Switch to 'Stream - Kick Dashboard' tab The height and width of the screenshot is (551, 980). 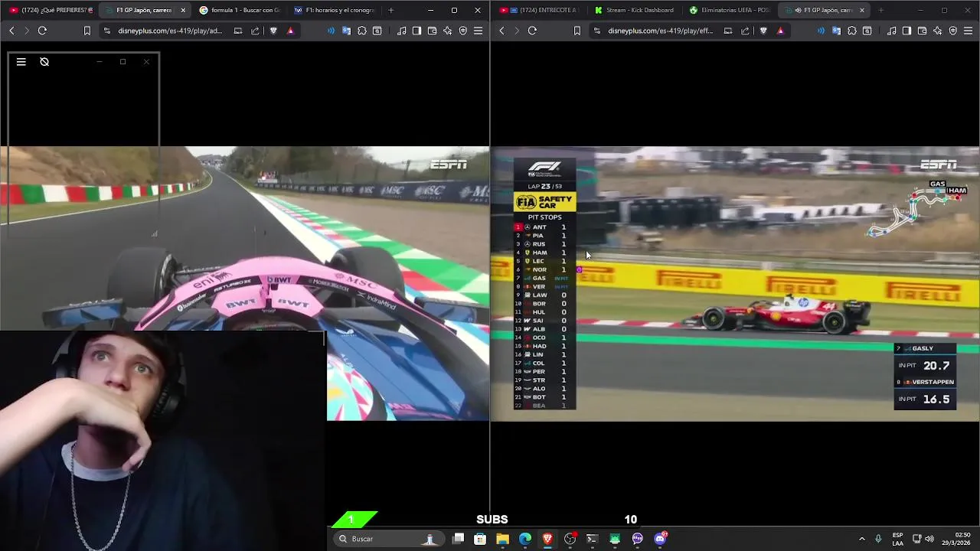635,10
